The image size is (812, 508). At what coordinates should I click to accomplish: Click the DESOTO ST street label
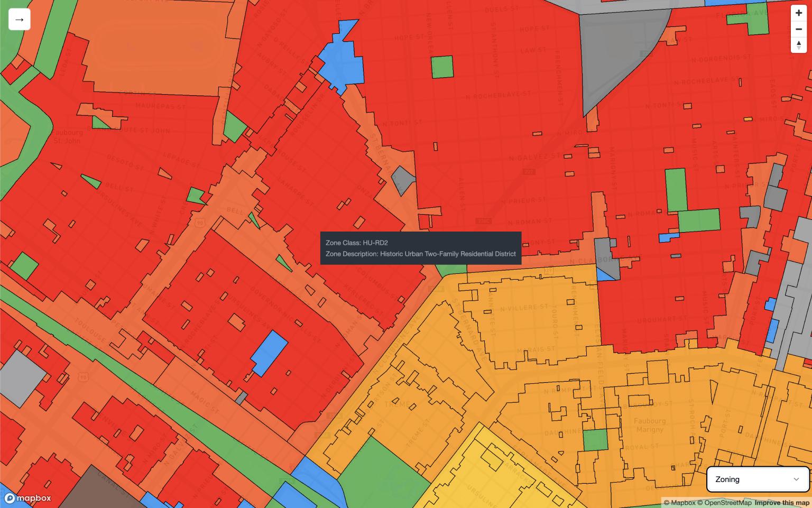coord(125,162)
